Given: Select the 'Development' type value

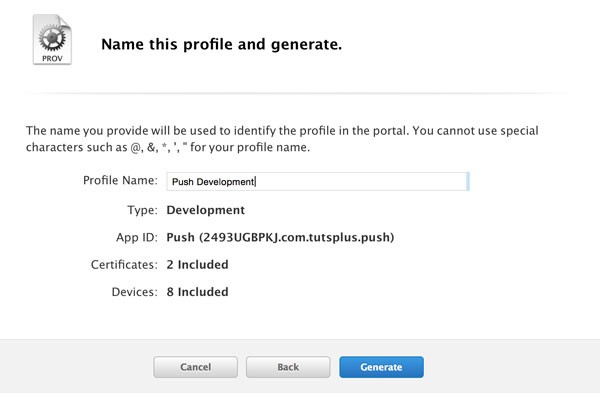Looking at the screenshot, I should point(205,210).
